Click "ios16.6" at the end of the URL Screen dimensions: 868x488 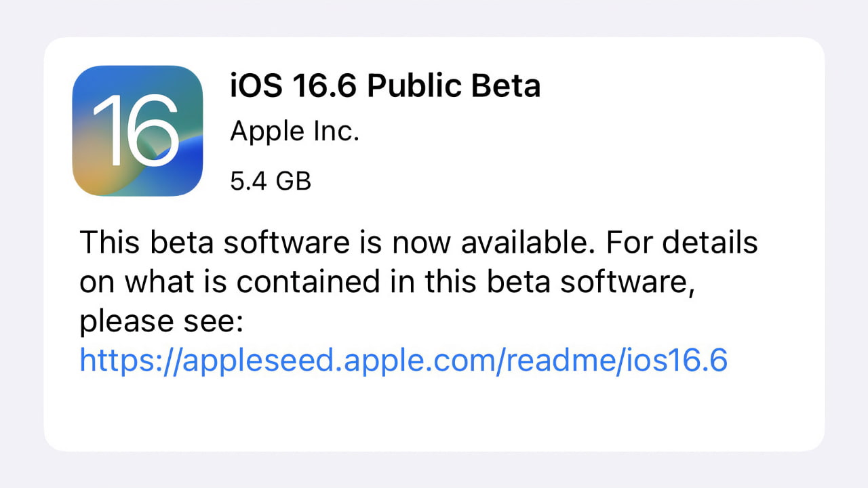click(686, 360)
